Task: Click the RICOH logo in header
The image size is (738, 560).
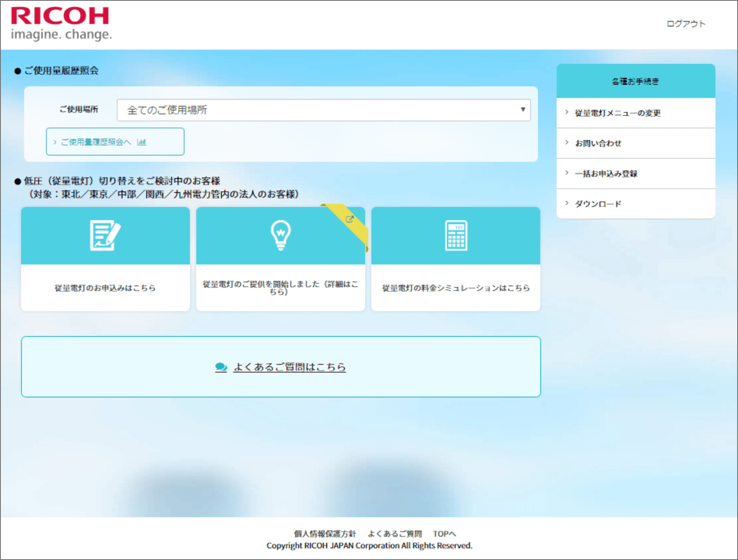Action: point(61,23)
